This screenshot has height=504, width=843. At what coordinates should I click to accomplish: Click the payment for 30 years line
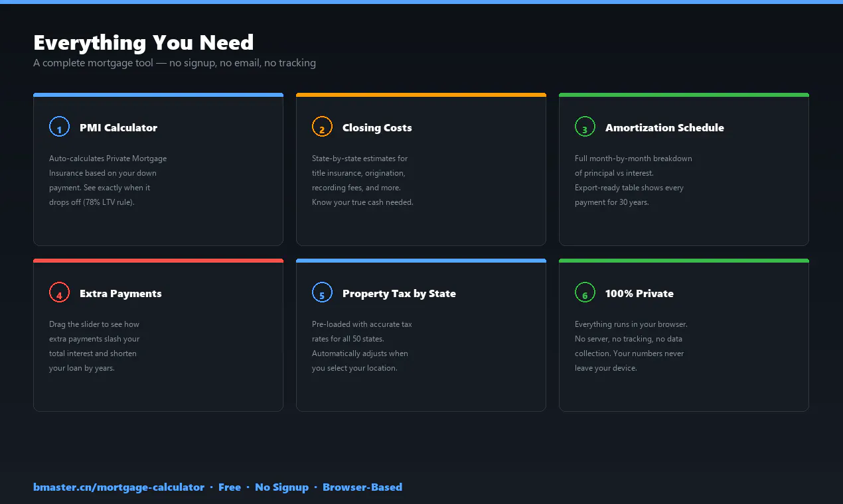coord(612,202)
